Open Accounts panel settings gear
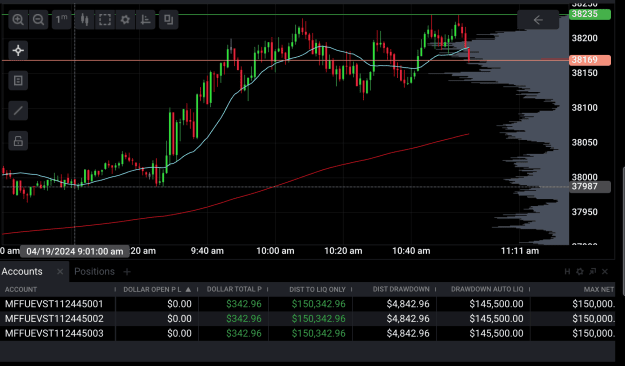The image size is (625, 366). point(580,272)
